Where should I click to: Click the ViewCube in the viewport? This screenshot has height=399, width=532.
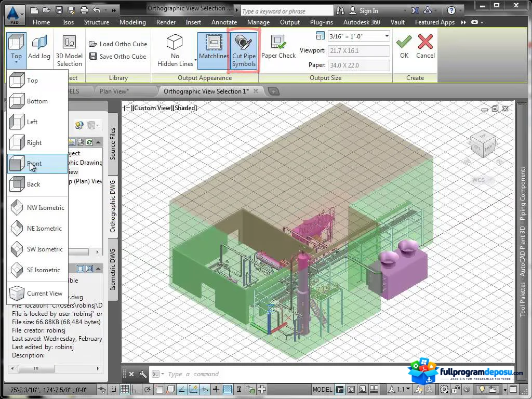(483, 144)
